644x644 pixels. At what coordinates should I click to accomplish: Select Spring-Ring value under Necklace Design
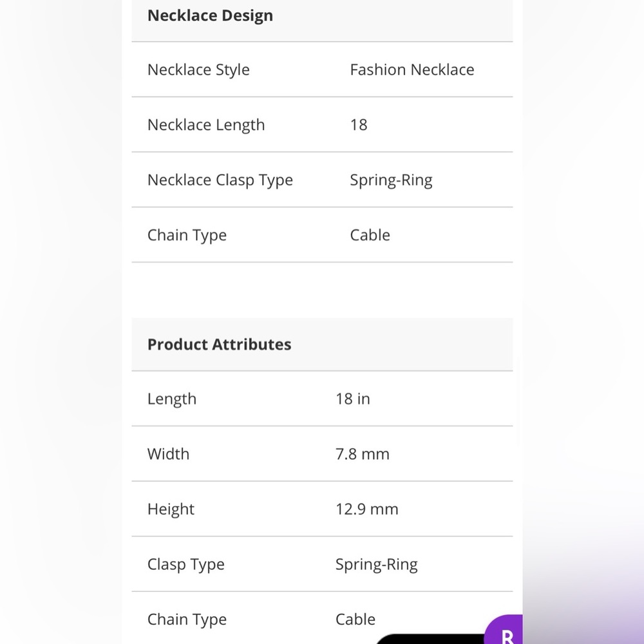click(391, 180)
